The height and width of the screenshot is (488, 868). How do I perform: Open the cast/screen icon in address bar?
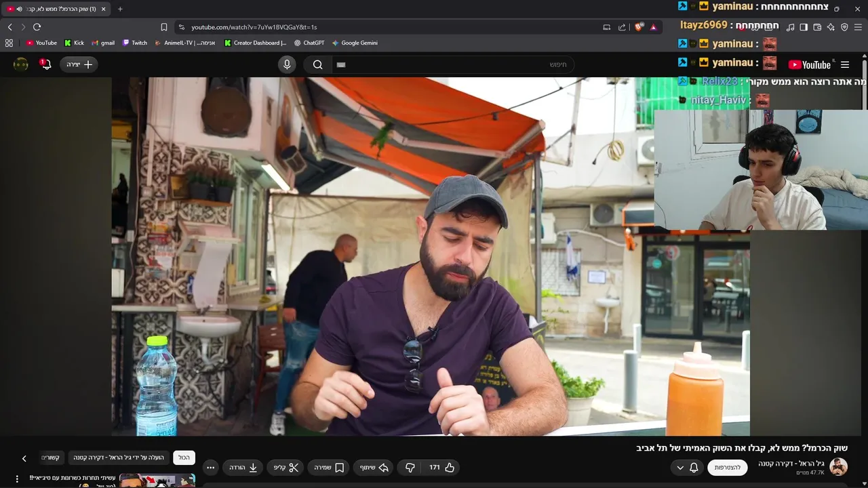(x=606, y=27)
